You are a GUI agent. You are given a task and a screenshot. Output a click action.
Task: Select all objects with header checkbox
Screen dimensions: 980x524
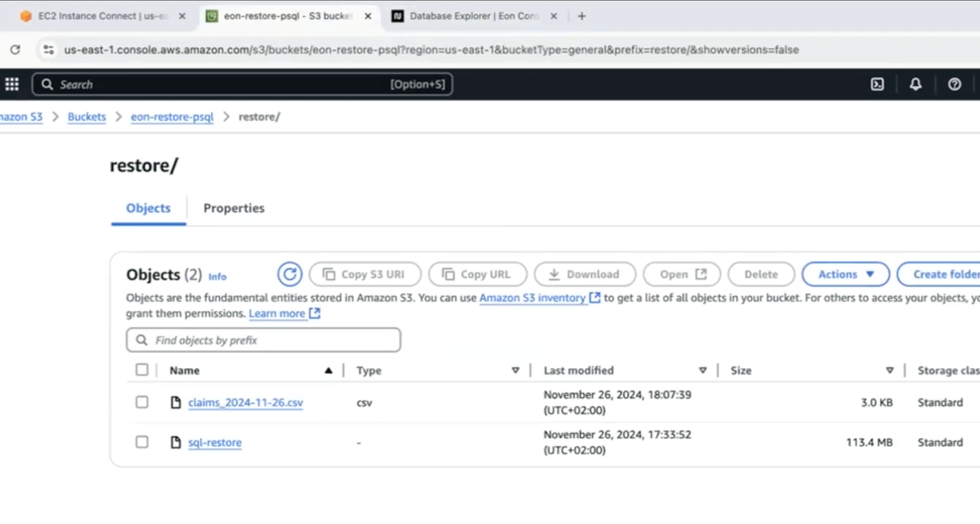142,370
